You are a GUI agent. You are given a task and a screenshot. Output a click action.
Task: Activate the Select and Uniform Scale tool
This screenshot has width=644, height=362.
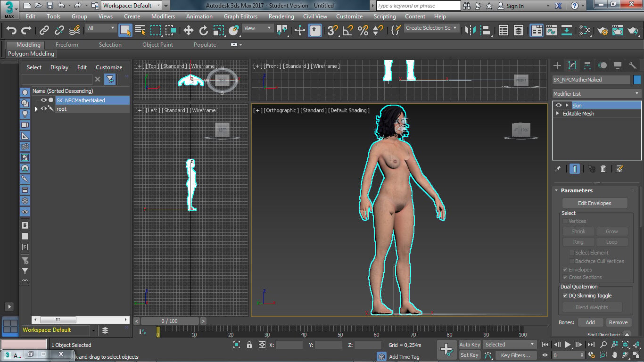[218, 31]
